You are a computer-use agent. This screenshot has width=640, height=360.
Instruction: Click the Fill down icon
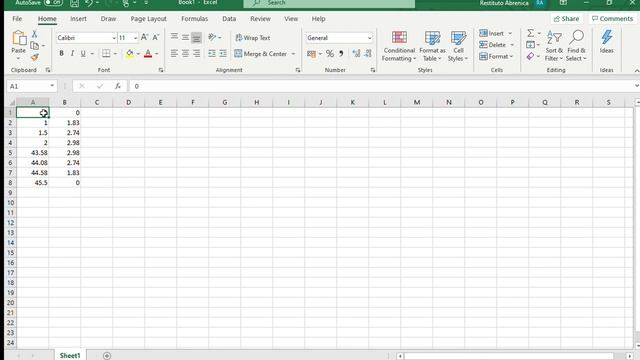tap(530, 44)
